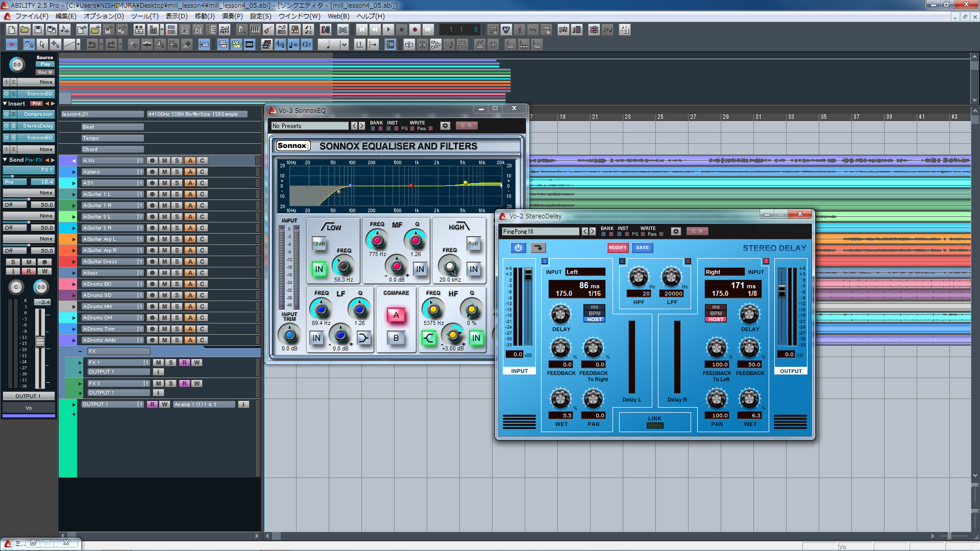Click the arrangement horizontal scrollbar thumb
Screen dimensions: 980x551
[276, 536]
